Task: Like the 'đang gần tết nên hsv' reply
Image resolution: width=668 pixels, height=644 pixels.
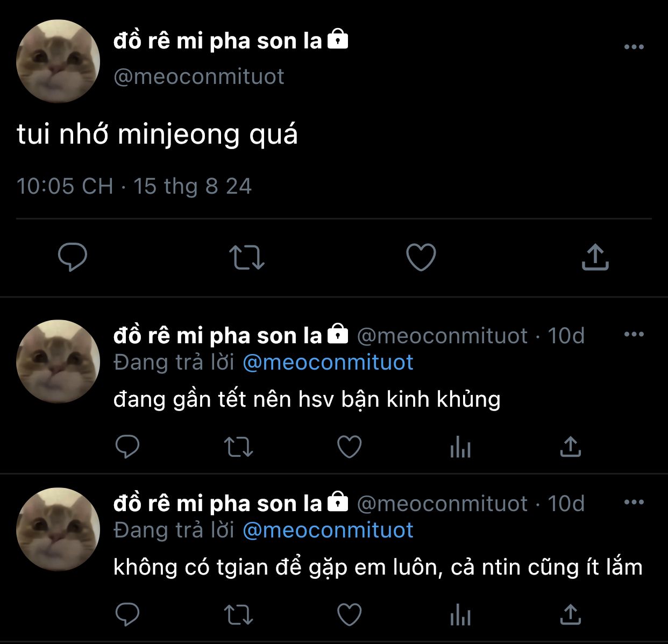Action: pyautogui.click(x=349, y=447)
